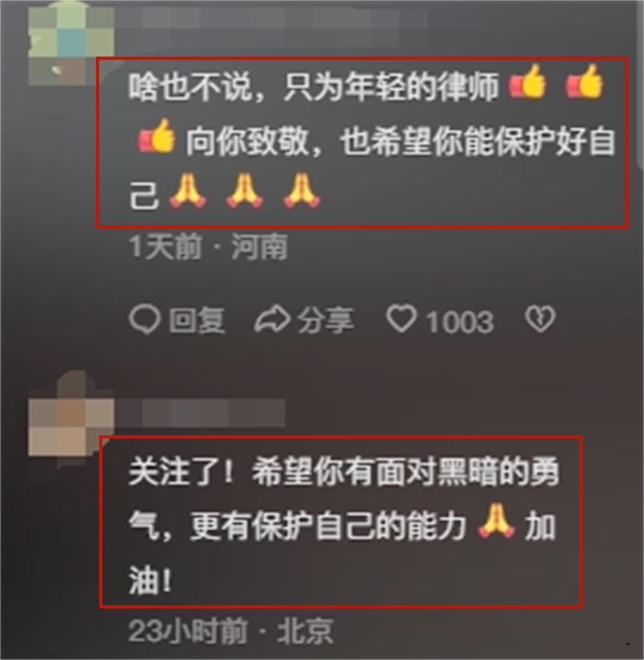Click blurred username above 关注了 comment
This screenshot has width=644, height=660.
click(x=199, y=412)
